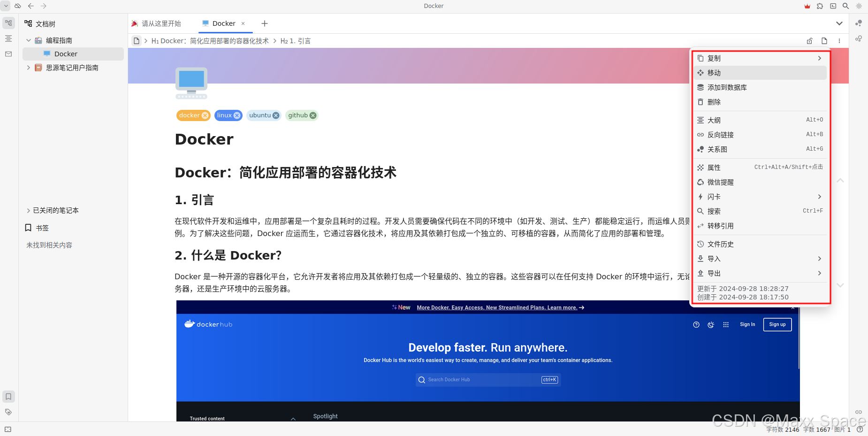Viewport: 868px width, 436px height.
Task: Click the red crown VIP icon
Action: point(807,6)
